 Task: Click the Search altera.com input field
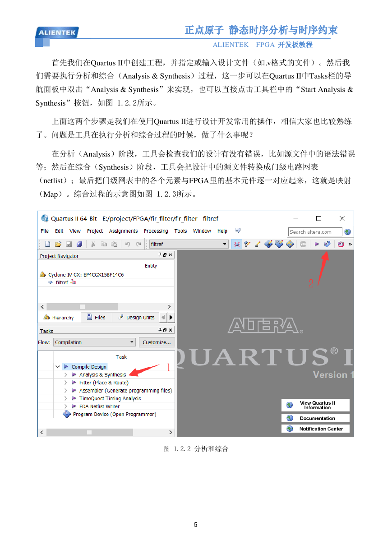pyautogui.click(x=315, y=232)
